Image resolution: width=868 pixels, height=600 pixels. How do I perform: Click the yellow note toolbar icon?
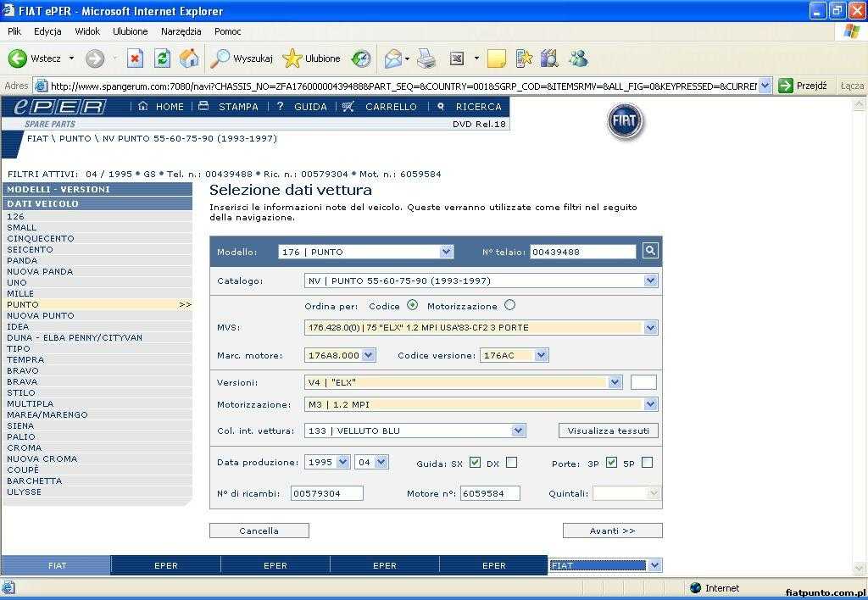(497, 58)
